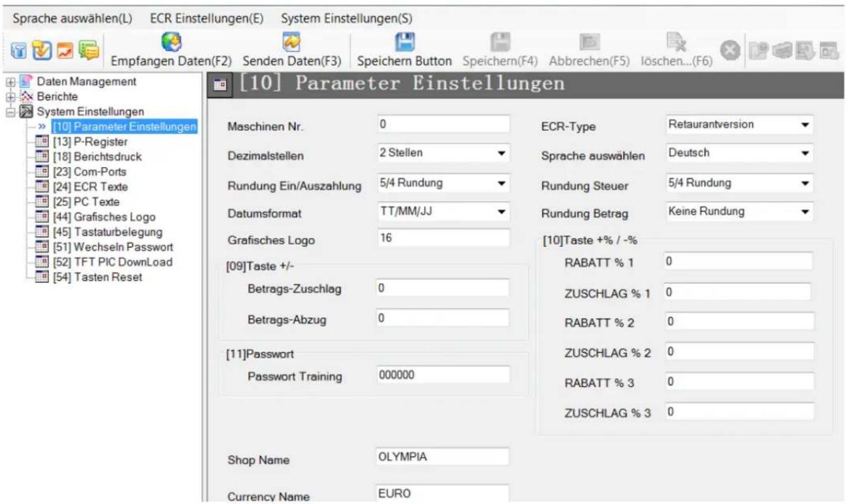846x504 pixels.
Task: Expand the Daten Management tree node
Action: [9, 82]
